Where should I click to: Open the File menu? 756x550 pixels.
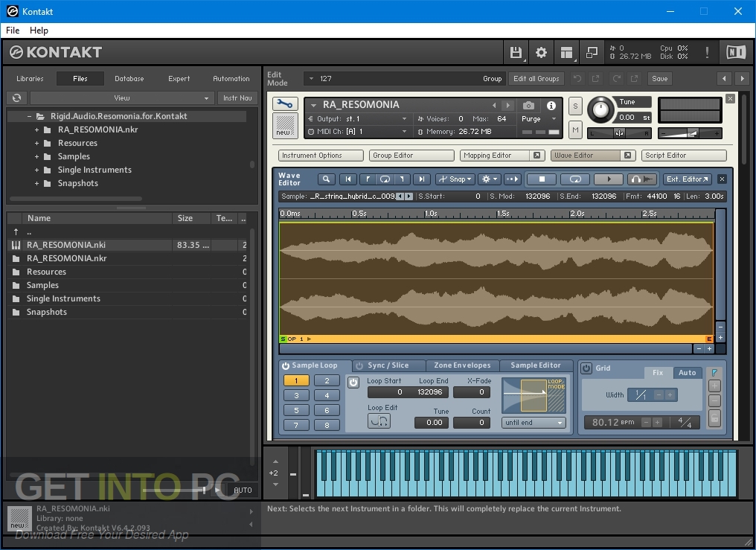point(13,31)
